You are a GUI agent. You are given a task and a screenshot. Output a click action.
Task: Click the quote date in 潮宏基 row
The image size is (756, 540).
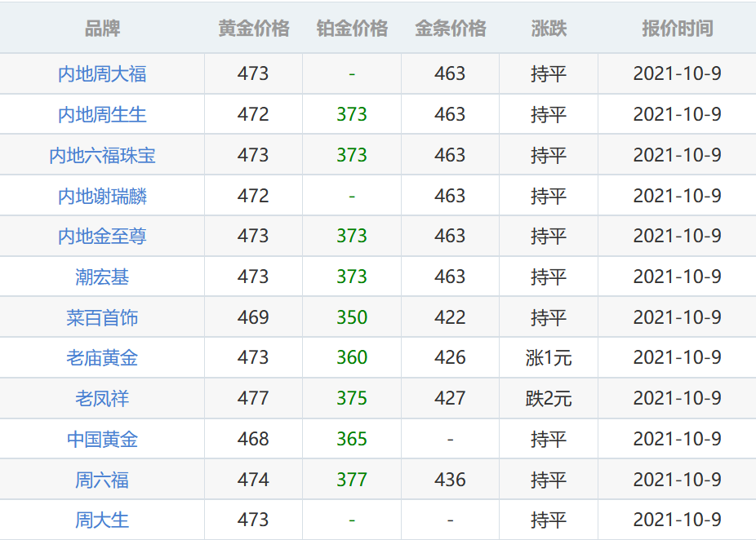[x=678, y=277]
